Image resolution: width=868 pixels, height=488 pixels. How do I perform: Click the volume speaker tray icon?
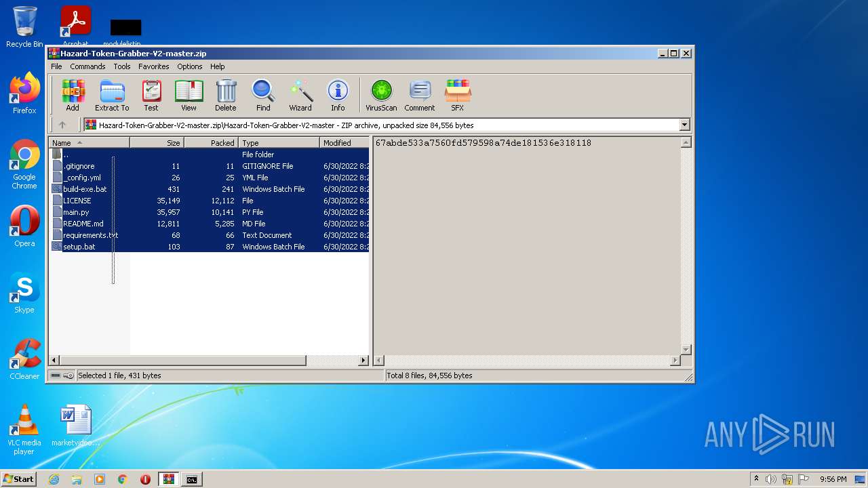coord(771,479)
